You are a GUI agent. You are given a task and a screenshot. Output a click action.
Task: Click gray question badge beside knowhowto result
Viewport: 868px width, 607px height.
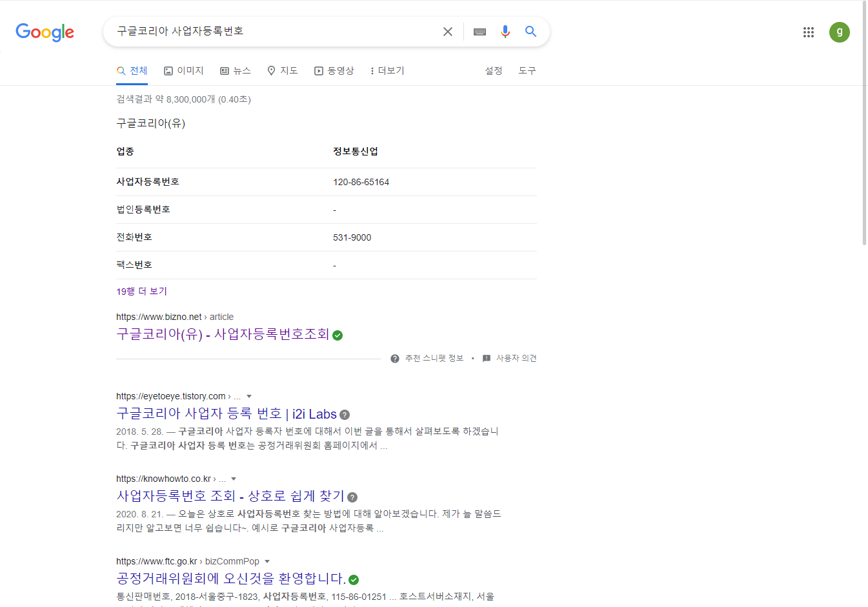pos(352,497)
